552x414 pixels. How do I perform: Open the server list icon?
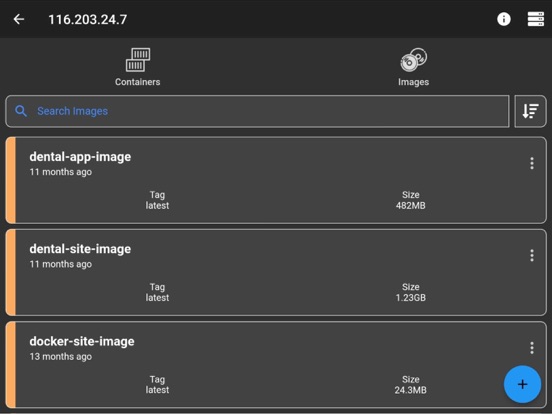535,19
